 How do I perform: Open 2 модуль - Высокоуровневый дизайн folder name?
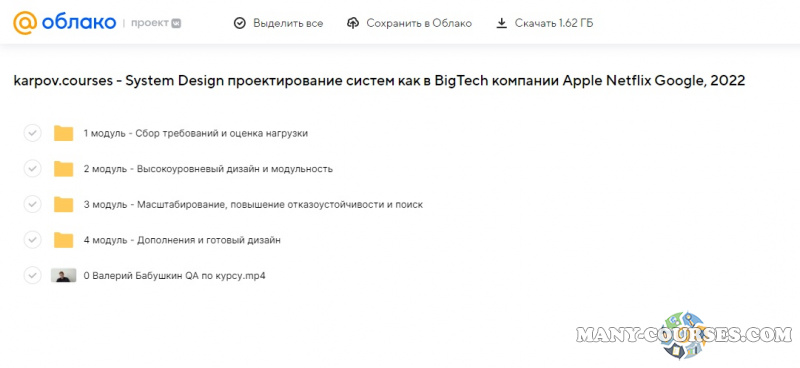click(x=208, y=169)
